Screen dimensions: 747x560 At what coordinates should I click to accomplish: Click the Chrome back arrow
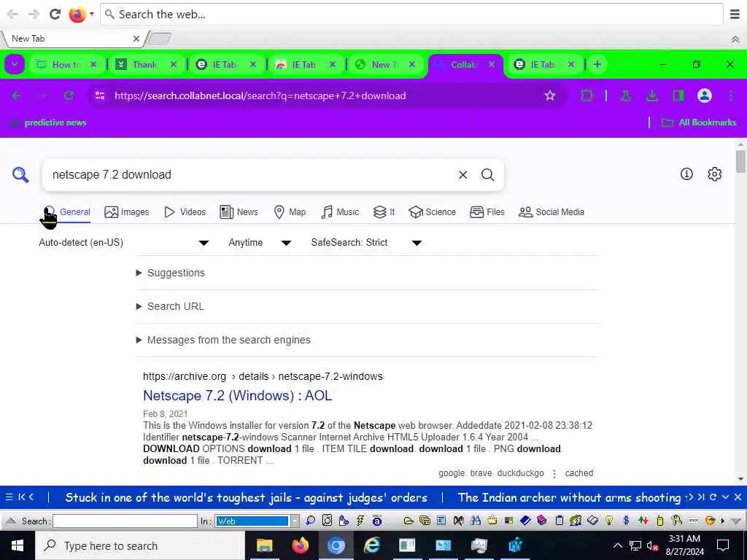(x=16, y=96)
